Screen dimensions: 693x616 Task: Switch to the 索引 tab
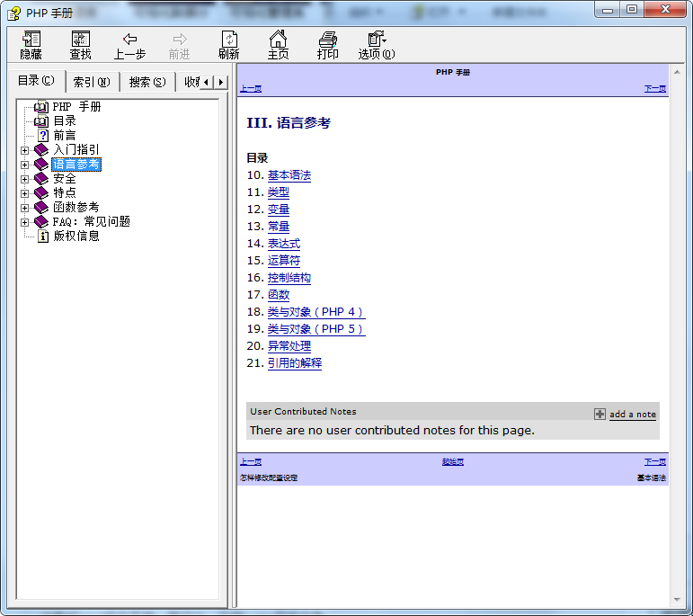pos(91,82)
